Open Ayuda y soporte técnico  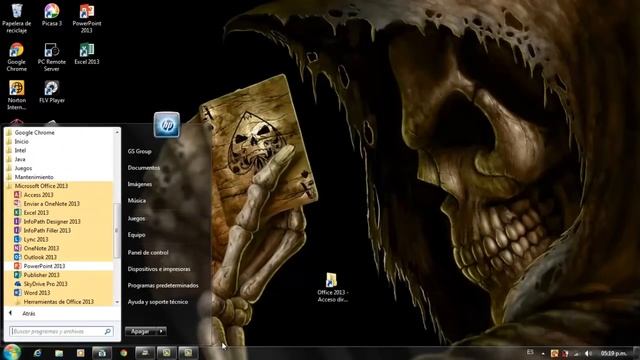(158, 302)
